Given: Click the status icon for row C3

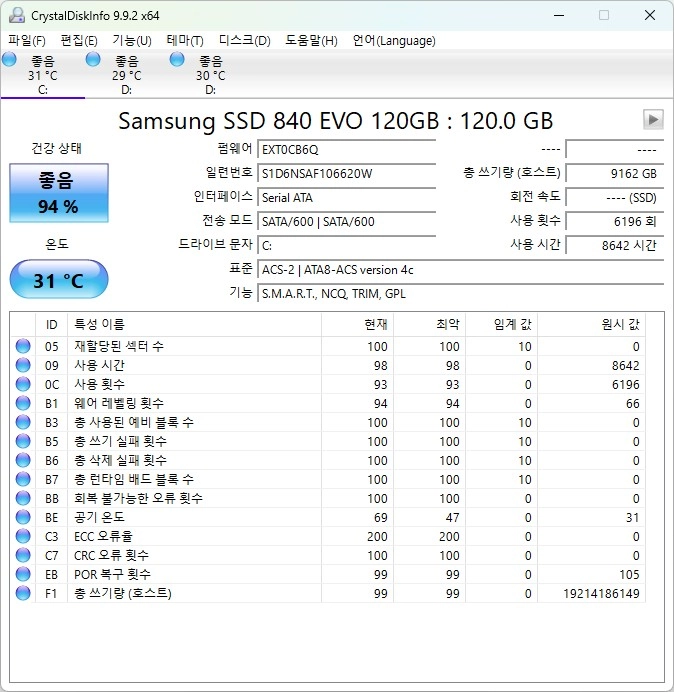Looking at the screenshot, I should [23, 536].
